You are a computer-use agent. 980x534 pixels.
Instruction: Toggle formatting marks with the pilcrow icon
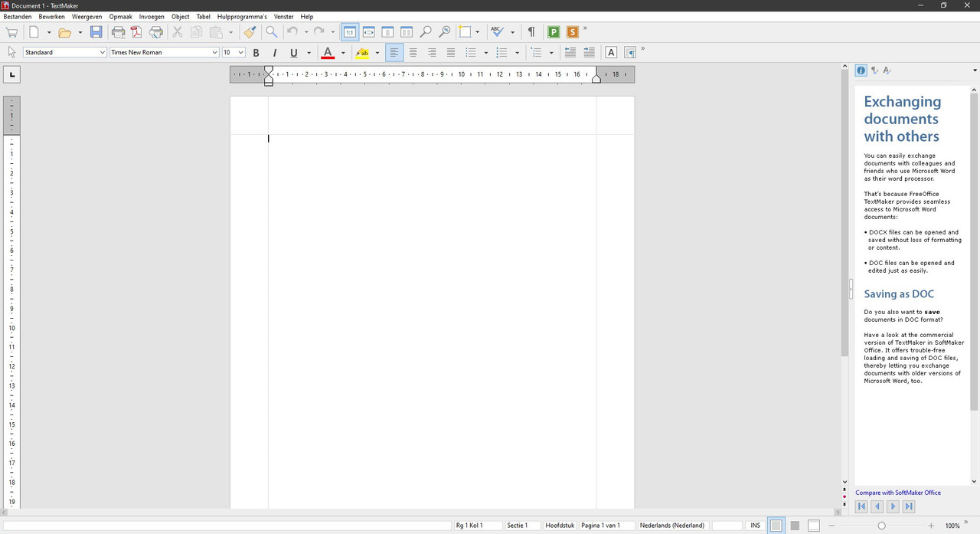click(x=531, y=32)
